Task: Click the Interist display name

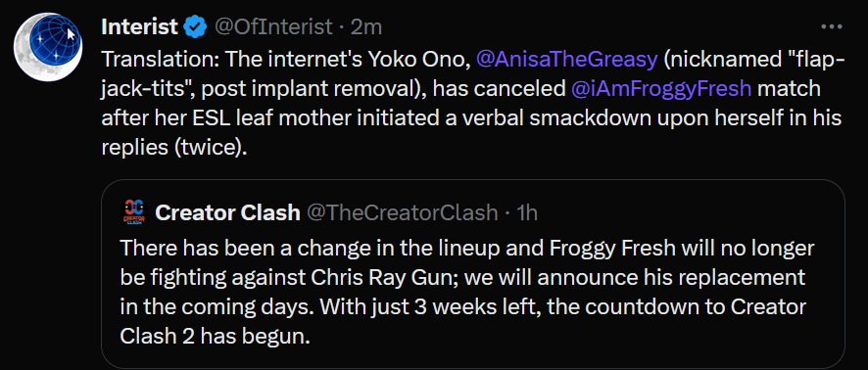Action: (x=139, y=26)
